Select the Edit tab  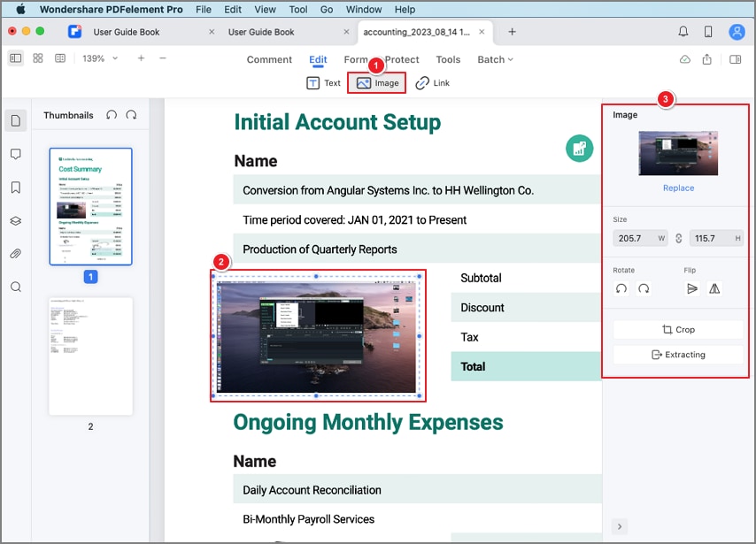[318, 60]
